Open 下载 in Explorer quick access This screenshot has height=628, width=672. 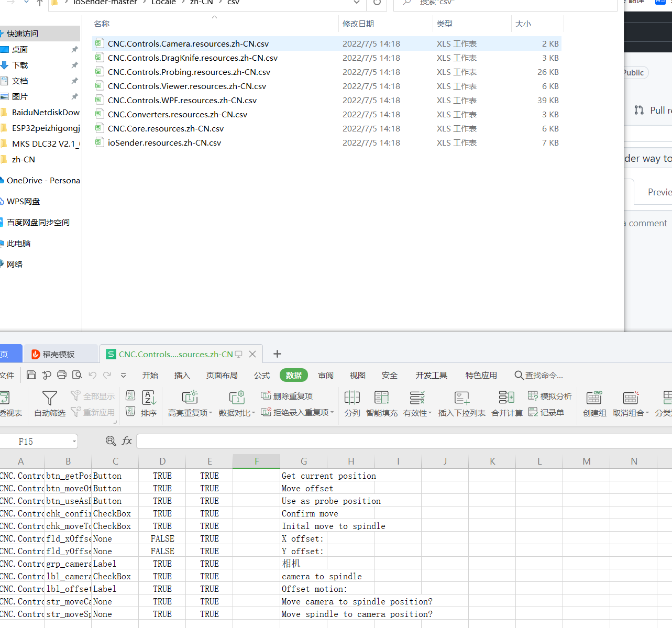coord(20,65)
